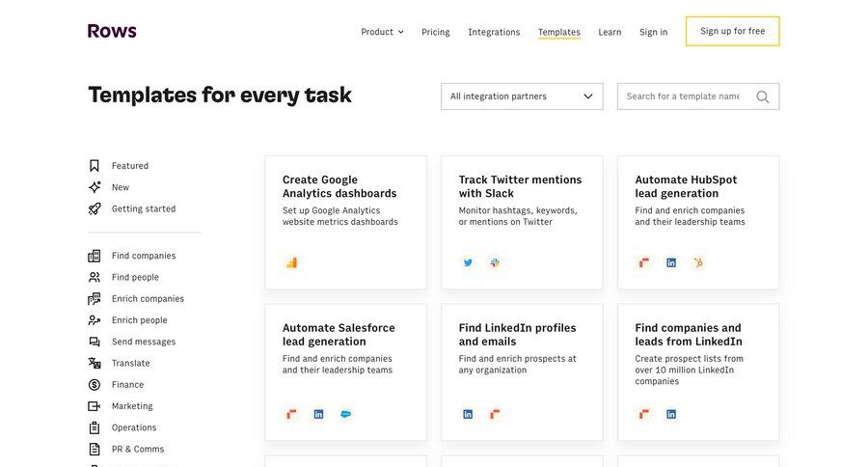Click the Slack icon on Twitter mentions card
Screen dimensions: 868x467
click(495, 262)
